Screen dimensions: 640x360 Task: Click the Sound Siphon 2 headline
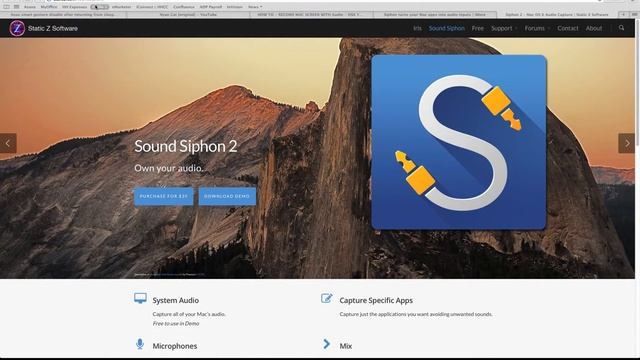(186, 146)
